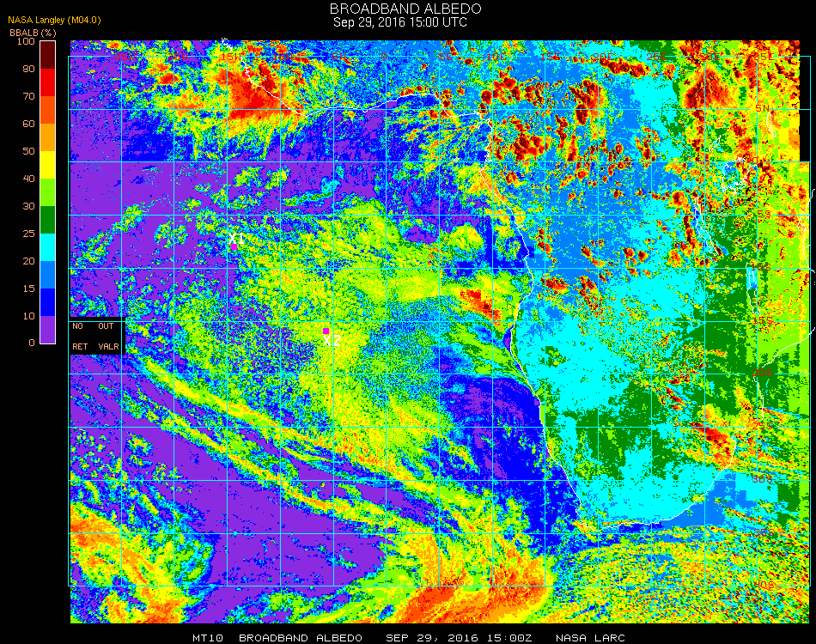Click the 40S latitude label

coord(764,586)
